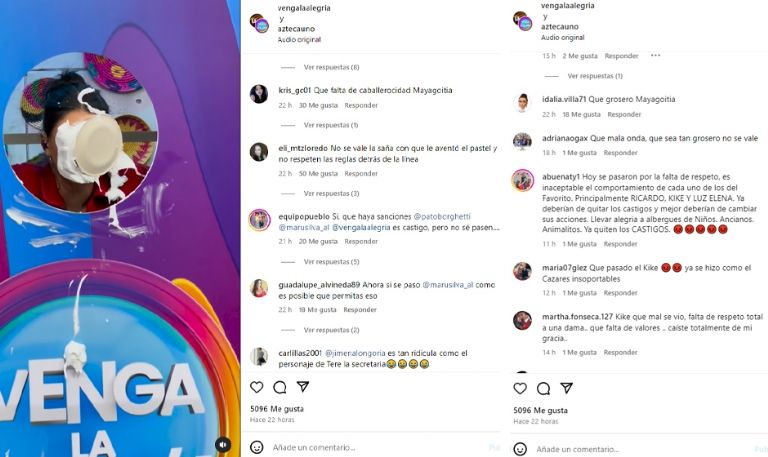
Task: Like the post with left heart icon
Action: pyautogui.click(x=257, y=387)
